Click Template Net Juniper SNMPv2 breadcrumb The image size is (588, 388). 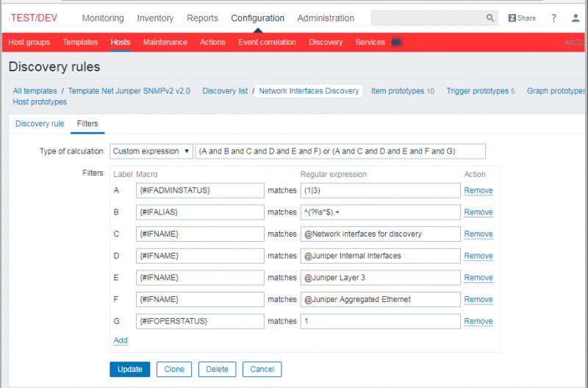click(x=129, y=91)
